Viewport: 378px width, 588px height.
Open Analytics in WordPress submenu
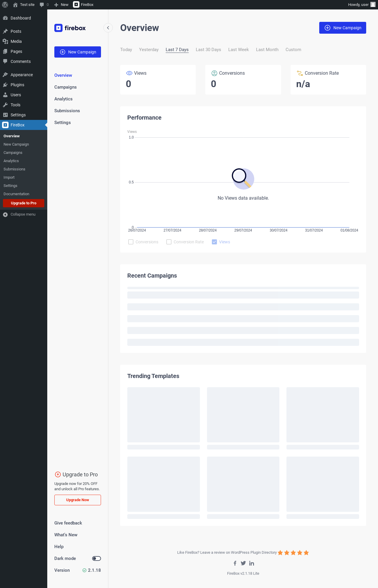11,161
